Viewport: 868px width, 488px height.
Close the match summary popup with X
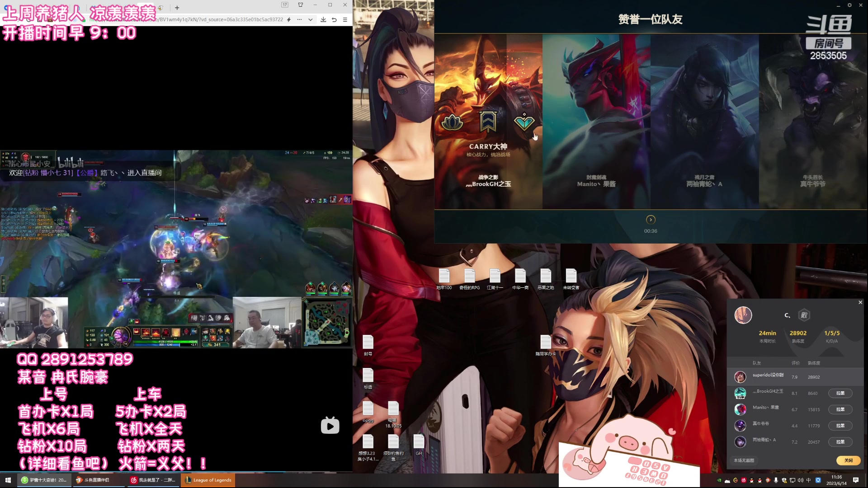tap(860, 302)
